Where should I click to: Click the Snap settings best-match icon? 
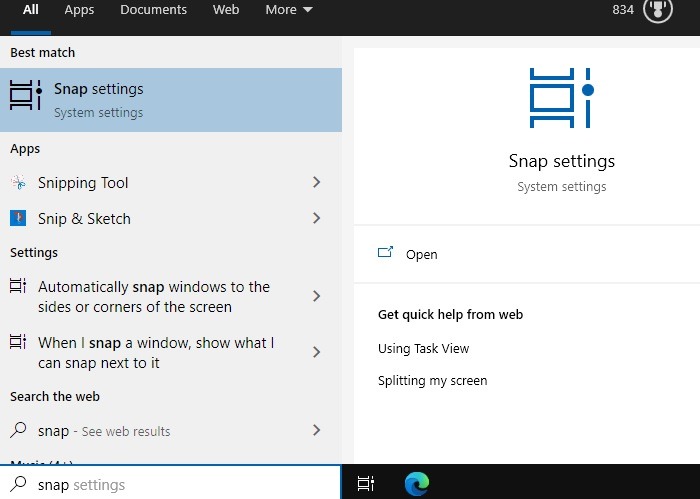click(25, 95)
